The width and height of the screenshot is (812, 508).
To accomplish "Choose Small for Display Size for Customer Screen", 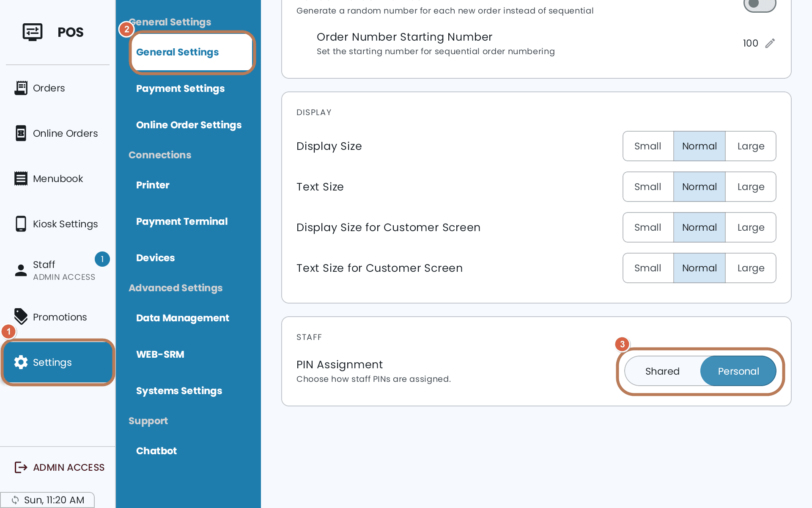I will pos(648,227).
